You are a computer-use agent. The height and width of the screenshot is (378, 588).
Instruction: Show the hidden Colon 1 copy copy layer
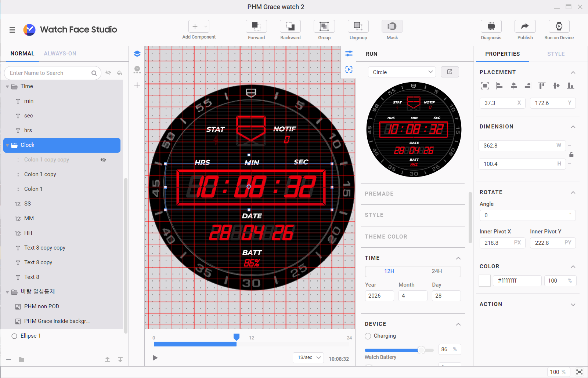click(103, 160)
